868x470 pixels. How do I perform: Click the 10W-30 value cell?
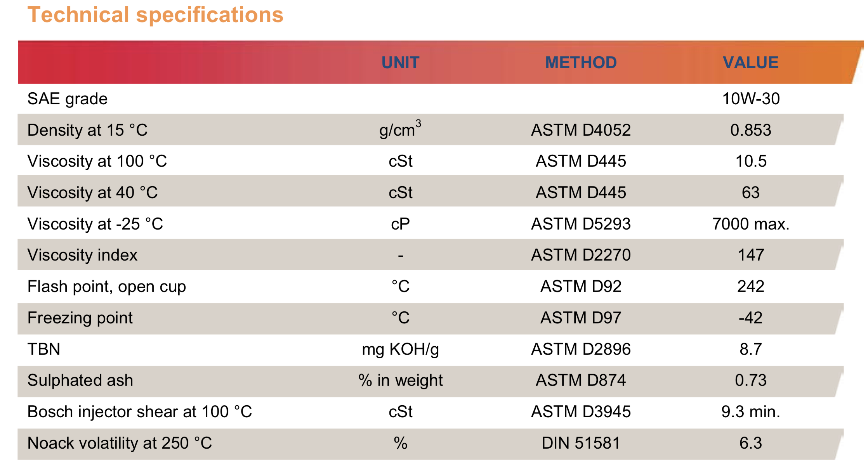point(751,98)
